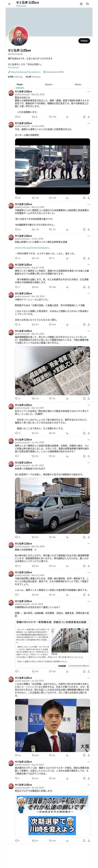Share the Jul 22, 2019 post

[x=89, y=258]
